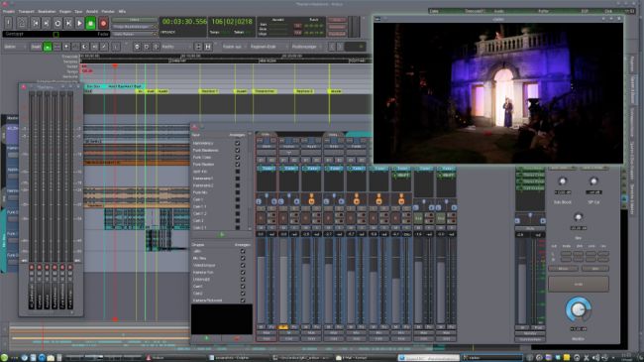This screenshot has height=362, width=644.
Task: Toggle loop playback in the transport bar
Action: point(57,24)
